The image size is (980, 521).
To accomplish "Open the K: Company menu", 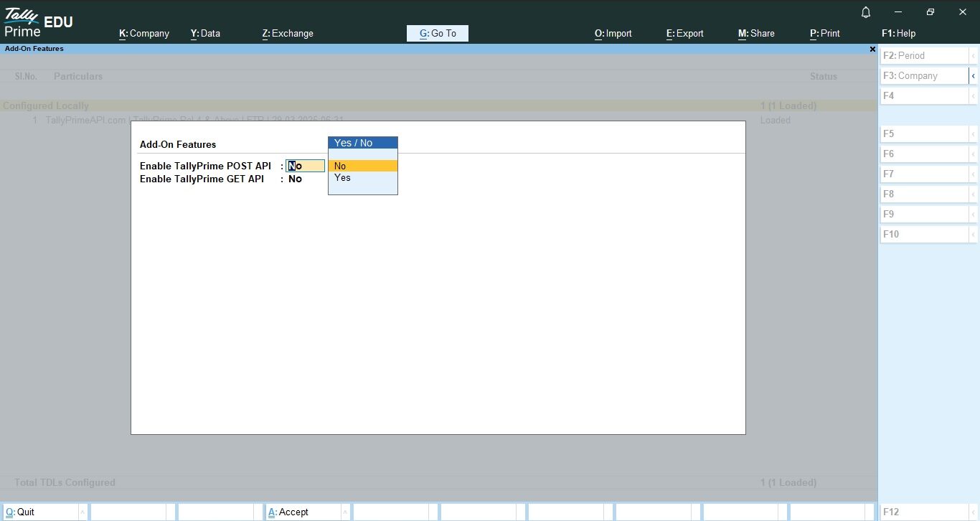I will [144, 33].
